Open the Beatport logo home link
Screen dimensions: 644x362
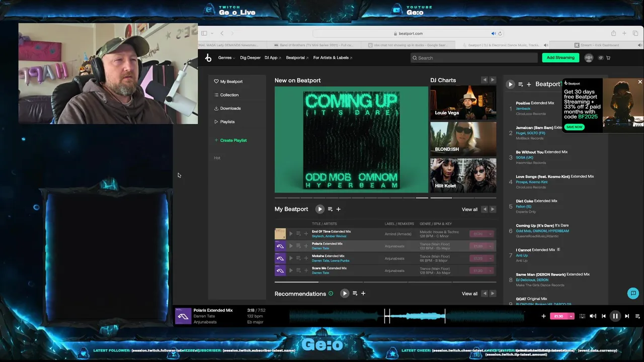208,58
